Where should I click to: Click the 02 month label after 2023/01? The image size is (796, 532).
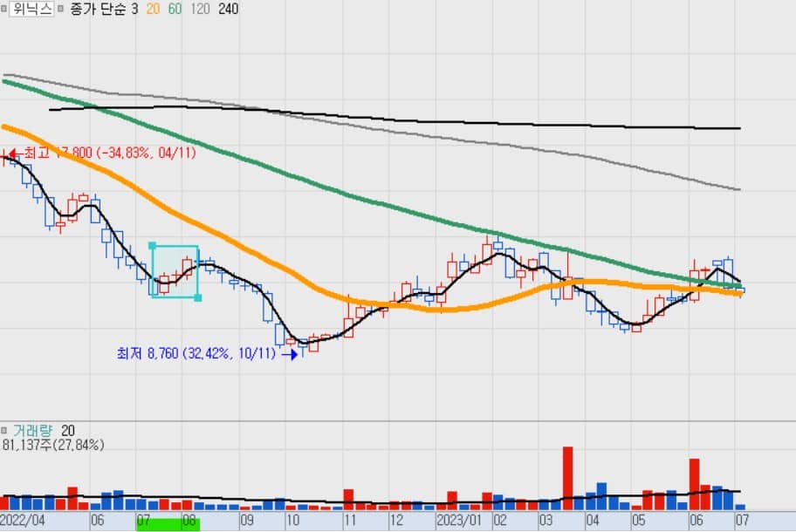click(x=499, y=521)
